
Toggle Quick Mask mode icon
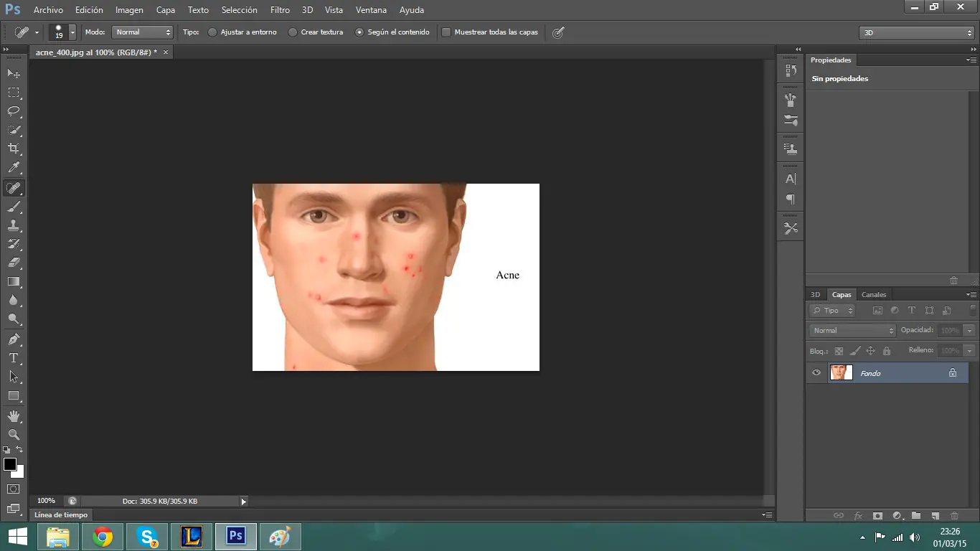14,489
